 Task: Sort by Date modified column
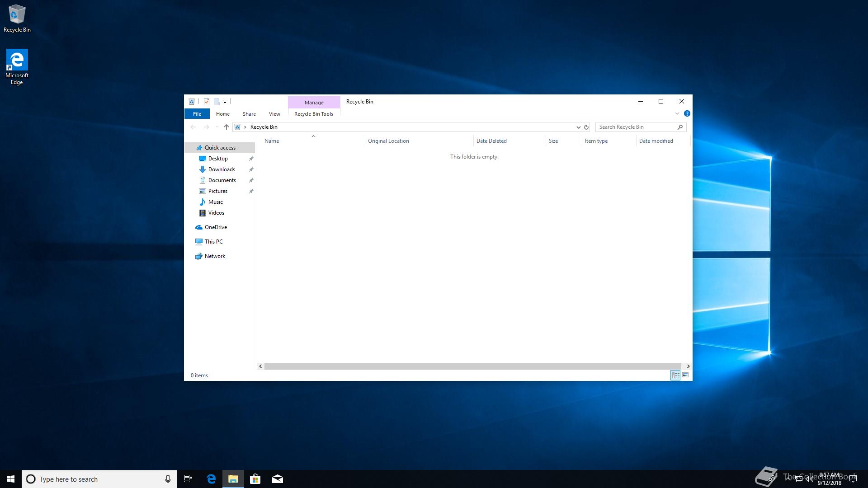click(663, 141)
